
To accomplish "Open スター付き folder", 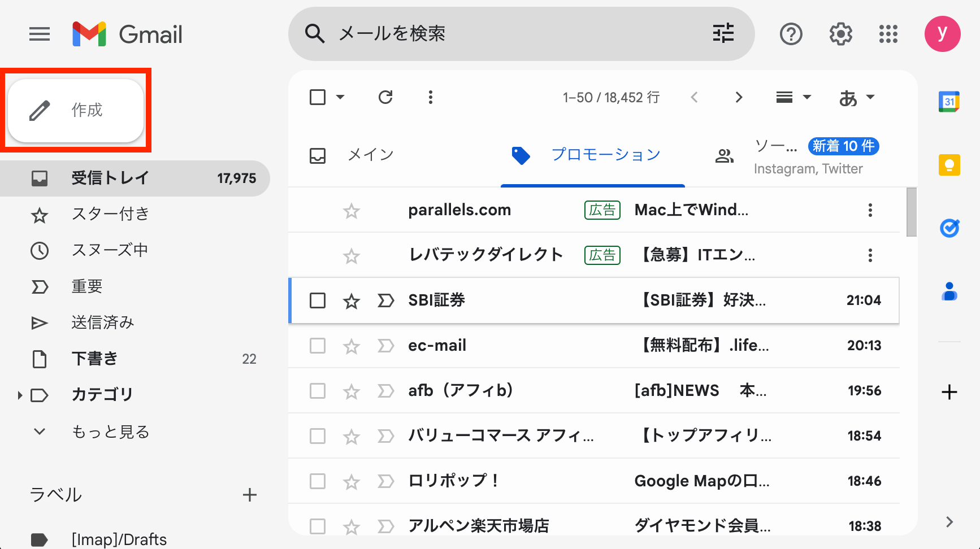I will pos(135,215).
